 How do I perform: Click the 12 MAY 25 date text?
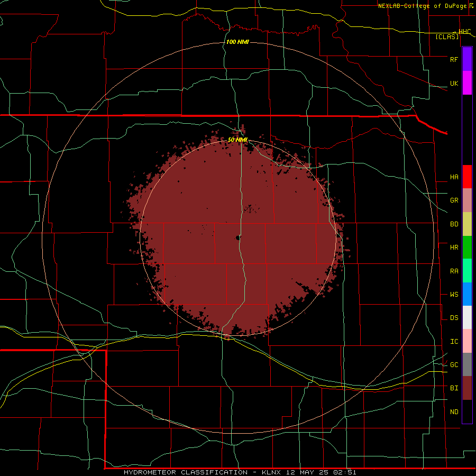point(307,472)
